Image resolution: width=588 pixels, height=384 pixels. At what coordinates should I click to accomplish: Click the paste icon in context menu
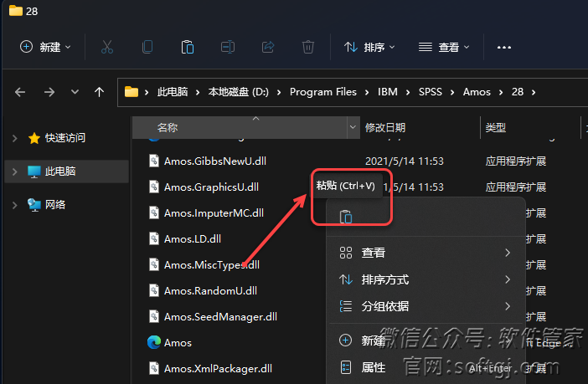pos(345,217)
